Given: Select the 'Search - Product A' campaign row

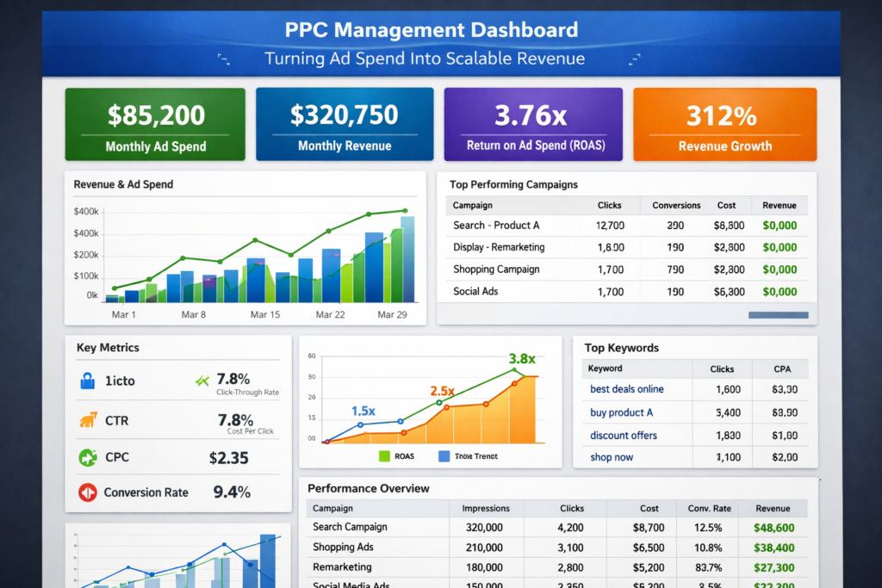Looking at the screenshot, I should [496, 226].
